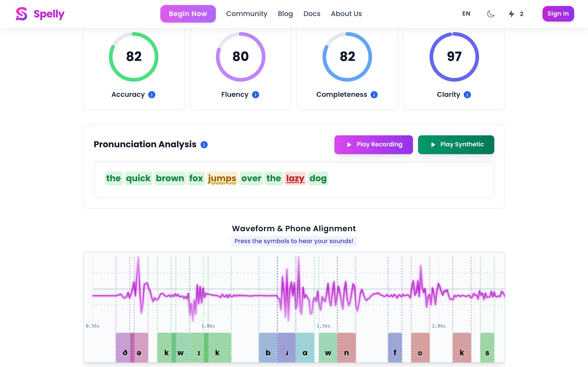Click the Begin Now button
This screenshot has width=588, height=367.
tap(188, 14)
